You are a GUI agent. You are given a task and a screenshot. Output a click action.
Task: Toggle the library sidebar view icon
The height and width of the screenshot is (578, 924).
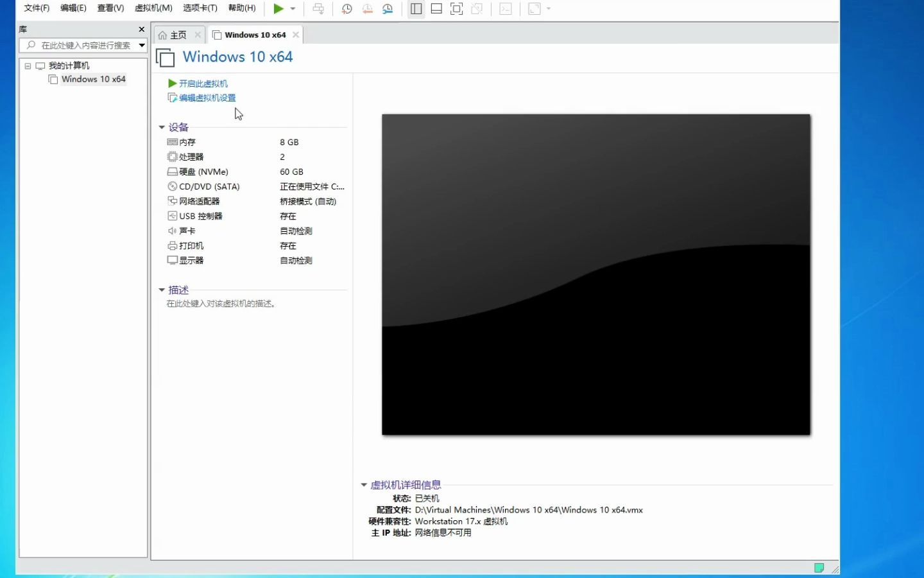click(416, 9)
